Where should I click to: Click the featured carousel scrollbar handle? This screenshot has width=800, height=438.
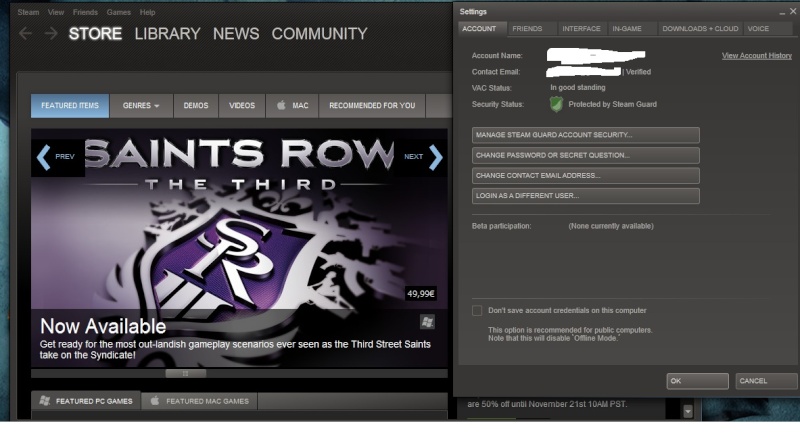(x=186, y=374)
